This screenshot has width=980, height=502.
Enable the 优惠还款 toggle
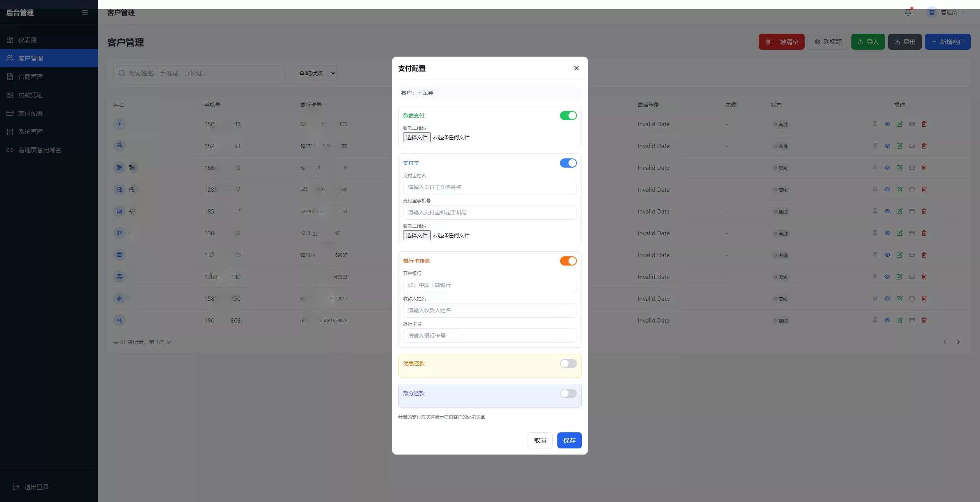coord(568,363)
